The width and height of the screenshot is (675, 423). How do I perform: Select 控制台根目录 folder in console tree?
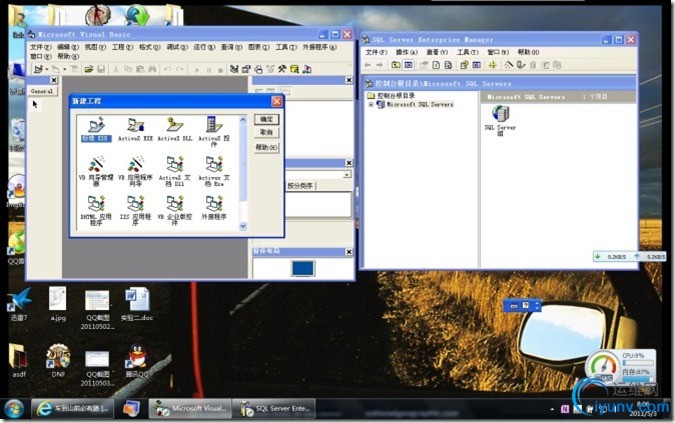pos(391,96)
